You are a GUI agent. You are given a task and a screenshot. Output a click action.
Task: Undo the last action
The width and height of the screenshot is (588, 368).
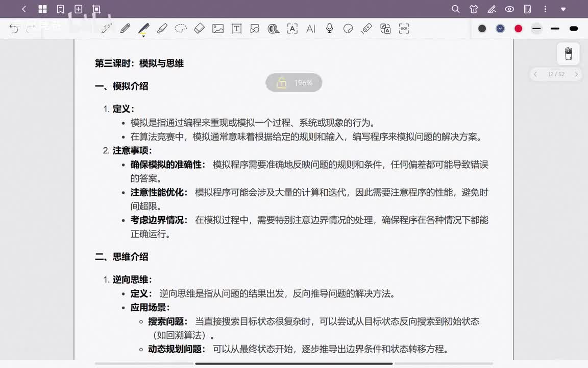click(x=14, y=29)
